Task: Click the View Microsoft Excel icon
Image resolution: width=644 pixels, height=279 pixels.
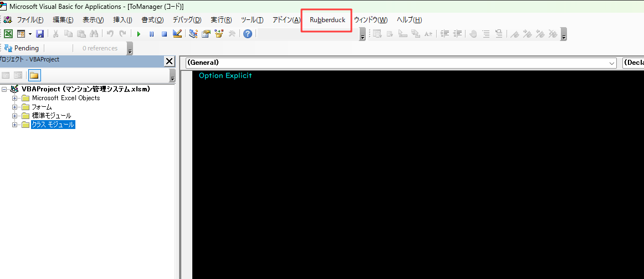Action: click(x=9, y=34)
